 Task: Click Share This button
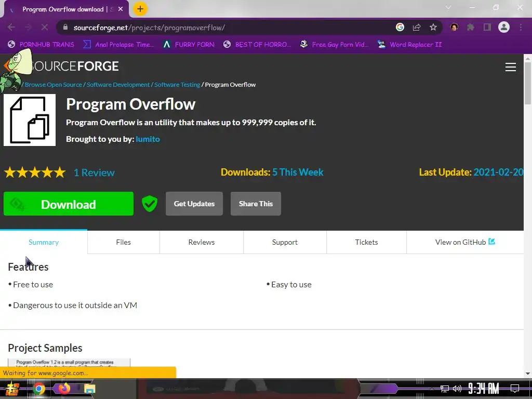[x=256, y=204]
